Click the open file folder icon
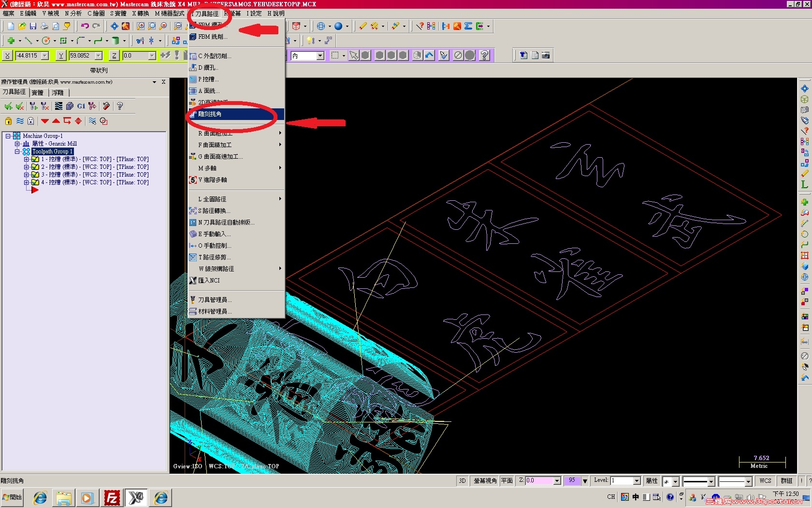Viewport: 812px width, 508px height. pyautogui.click(x=22, y=26)
